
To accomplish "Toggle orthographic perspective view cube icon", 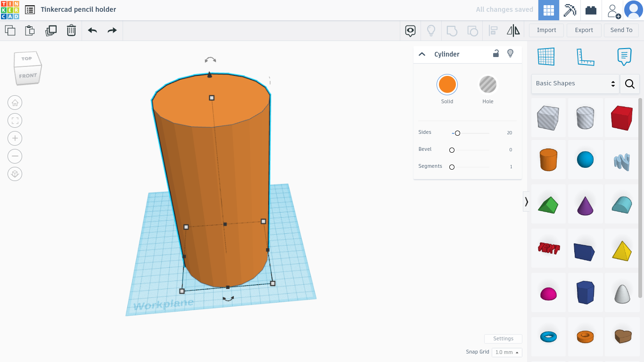I will click(15, 174).
